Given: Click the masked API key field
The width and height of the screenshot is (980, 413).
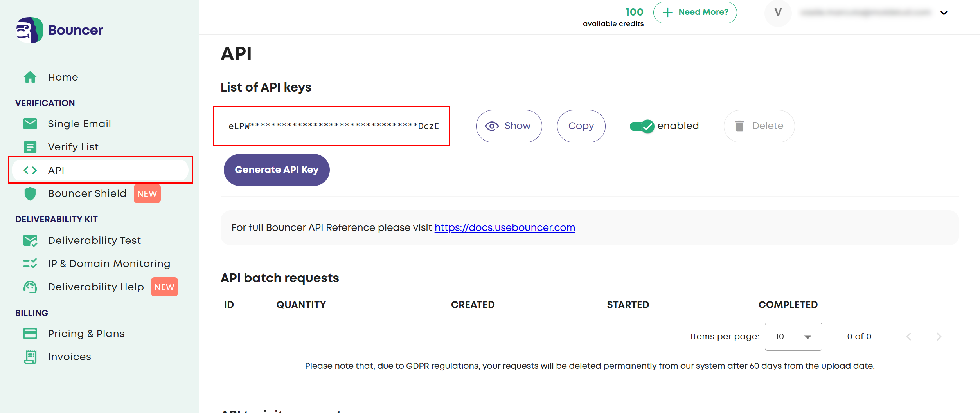Looking at the screenshot, I should coord(333,126).
